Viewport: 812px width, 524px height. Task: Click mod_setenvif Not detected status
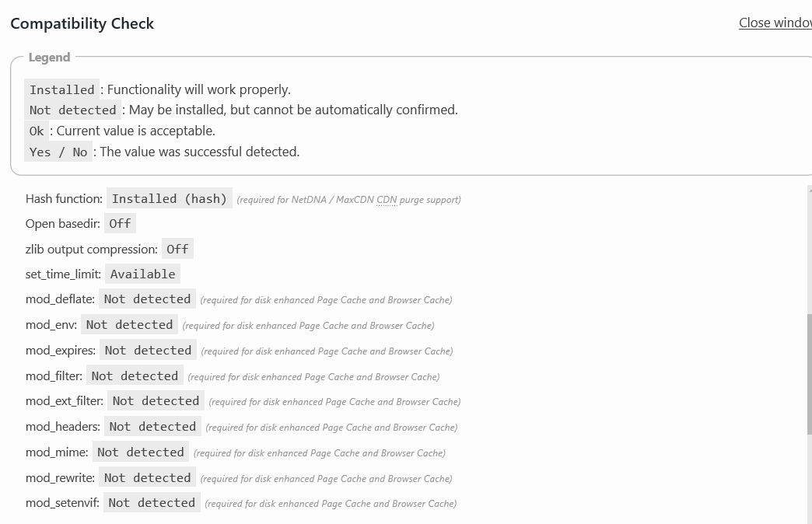(x=152, y=503)
